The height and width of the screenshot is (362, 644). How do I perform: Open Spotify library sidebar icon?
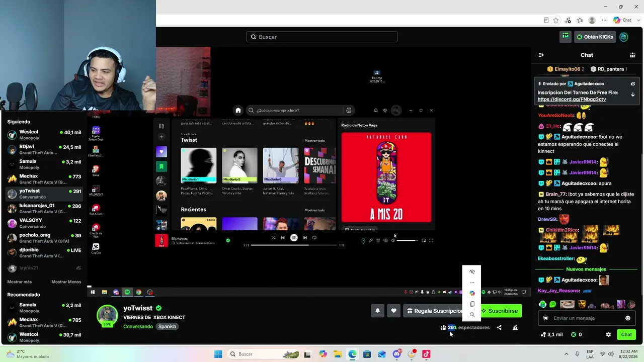(161, 126)
